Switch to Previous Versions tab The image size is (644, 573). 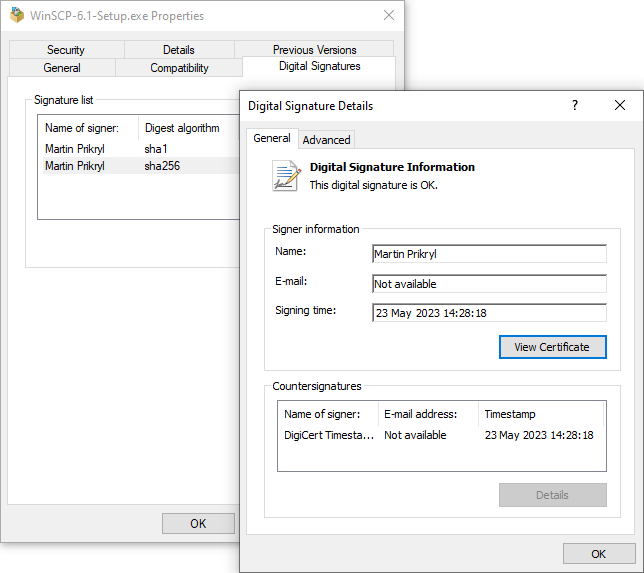pos(314,50)
